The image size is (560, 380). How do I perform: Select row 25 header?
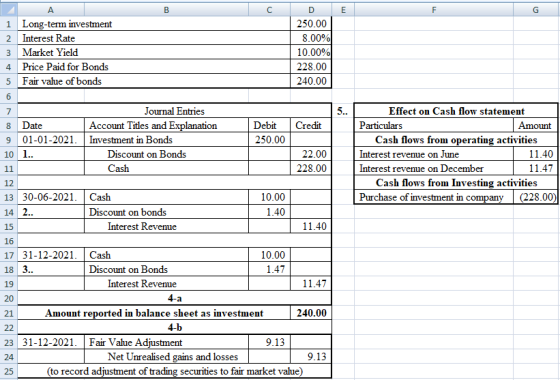point(9,371)
